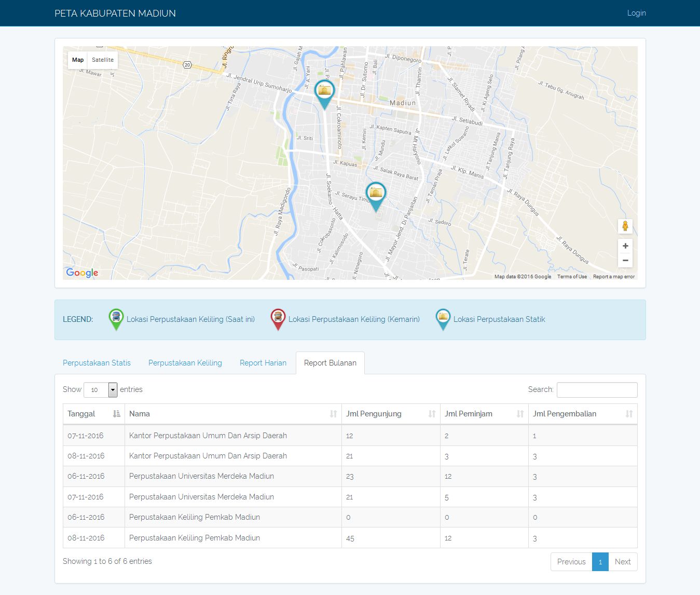Click visitor count 12 in first row

[349, 436]
